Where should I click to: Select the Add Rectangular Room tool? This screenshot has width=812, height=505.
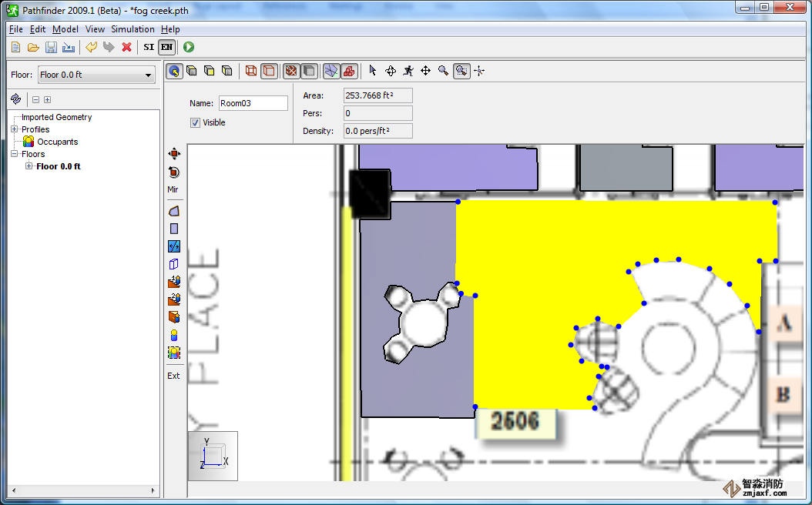pyautogui.click(x=174, y=229)
